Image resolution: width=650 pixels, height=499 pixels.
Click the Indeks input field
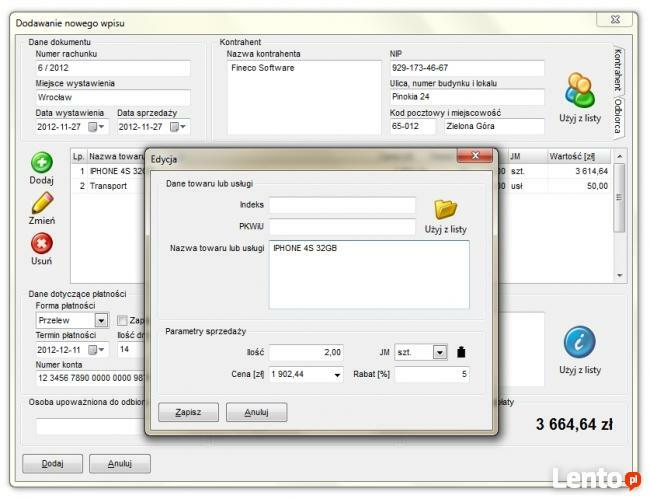pos(342,205)
